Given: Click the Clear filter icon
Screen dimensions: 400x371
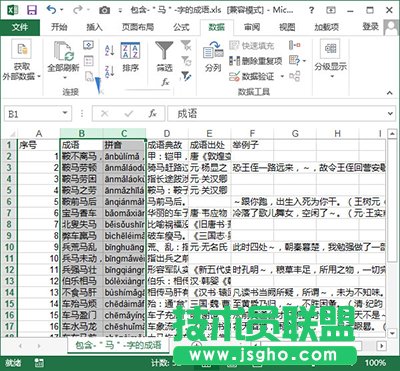Looking at the screenshot, I should click(x=186, y=45).
